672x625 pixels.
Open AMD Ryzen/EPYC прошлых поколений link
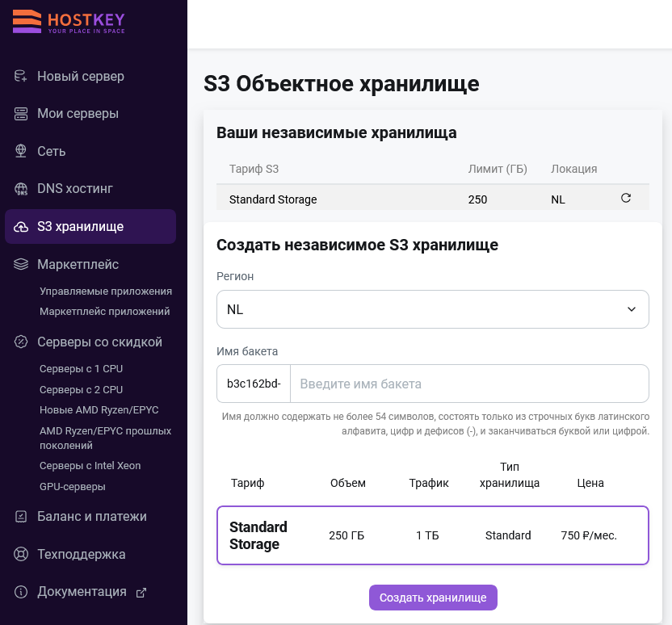(106, 438)
